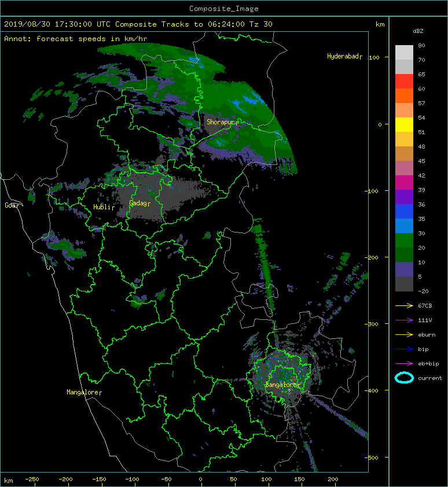Click the magenta eb+bip arrow legend icon

[x=404, y=364]
